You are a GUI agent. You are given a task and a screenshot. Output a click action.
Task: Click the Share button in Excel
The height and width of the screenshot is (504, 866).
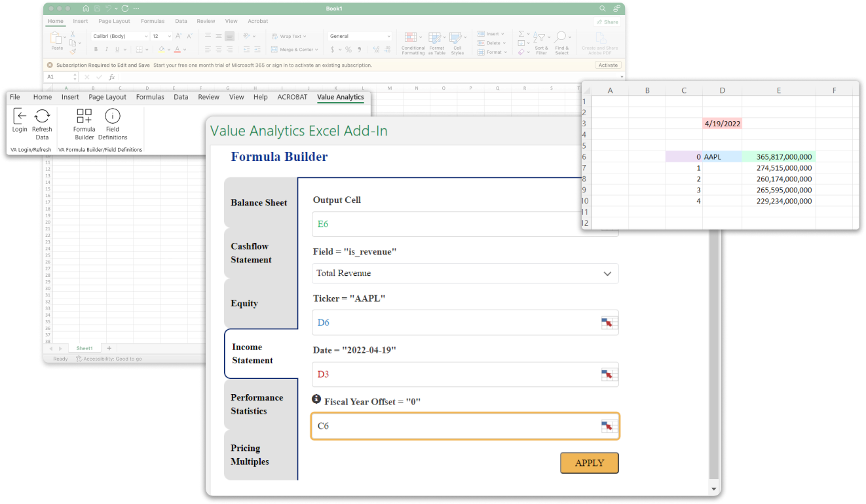click(x=607, y=22)
